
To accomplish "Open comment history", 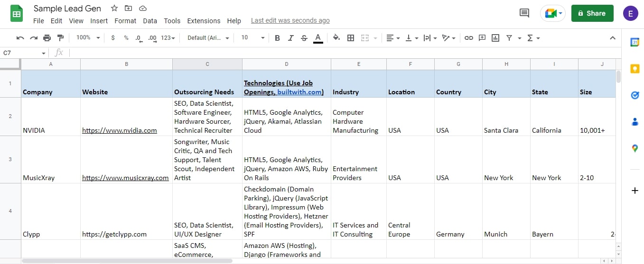I will (524, 13).
